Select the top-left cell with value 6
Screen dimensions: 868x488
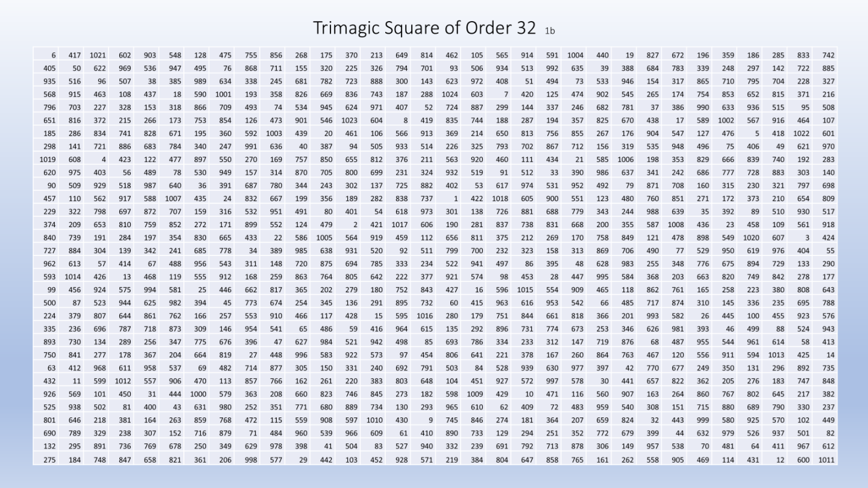(45, 55)
